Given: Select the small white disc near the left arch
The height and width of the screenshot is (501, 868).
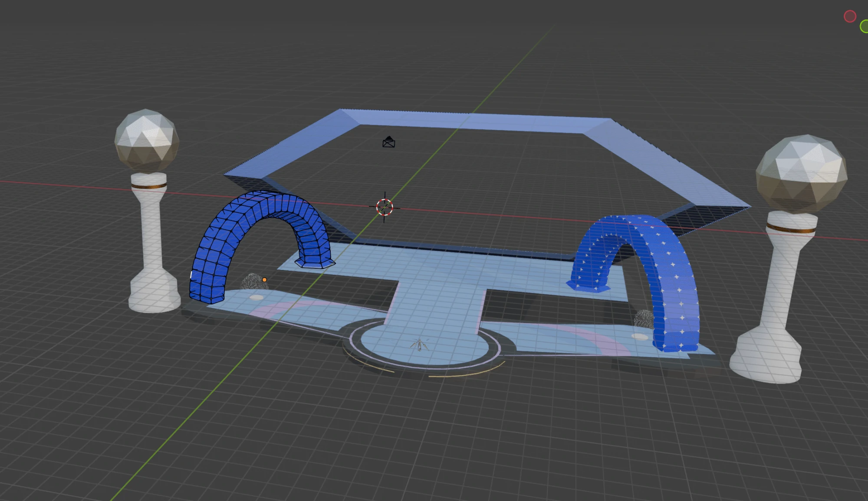Looking at the screenshot, I should 256,297.
